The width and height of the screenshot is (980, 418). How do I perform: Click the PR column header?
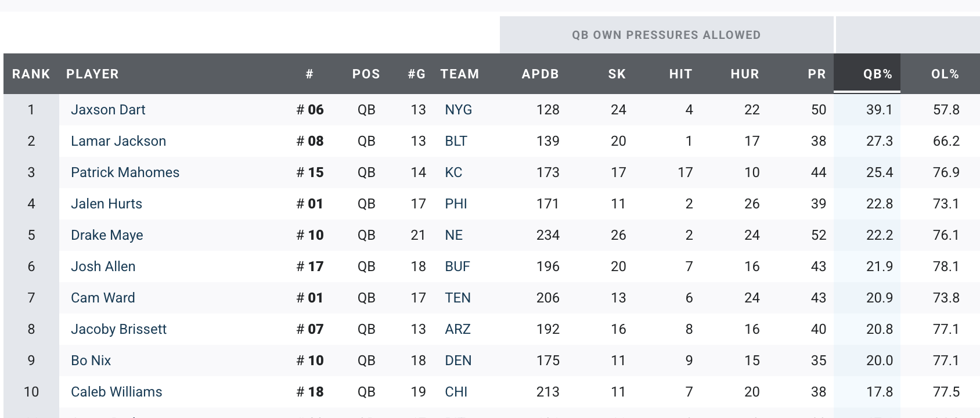point(816,74)
